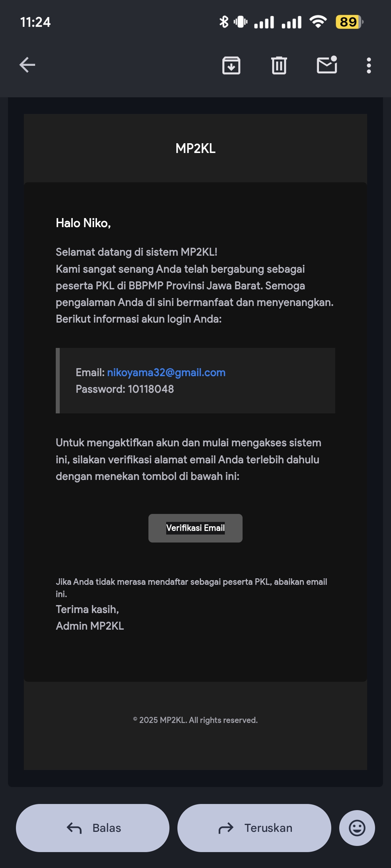Click the Verifikasi Email button
Screen dimensions: 391x868
(195, 528)
